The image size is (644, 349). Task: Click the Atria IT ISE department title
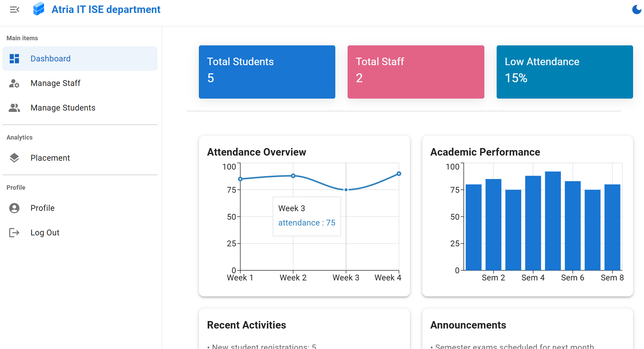pyautogui.click(x=106, y=10)
